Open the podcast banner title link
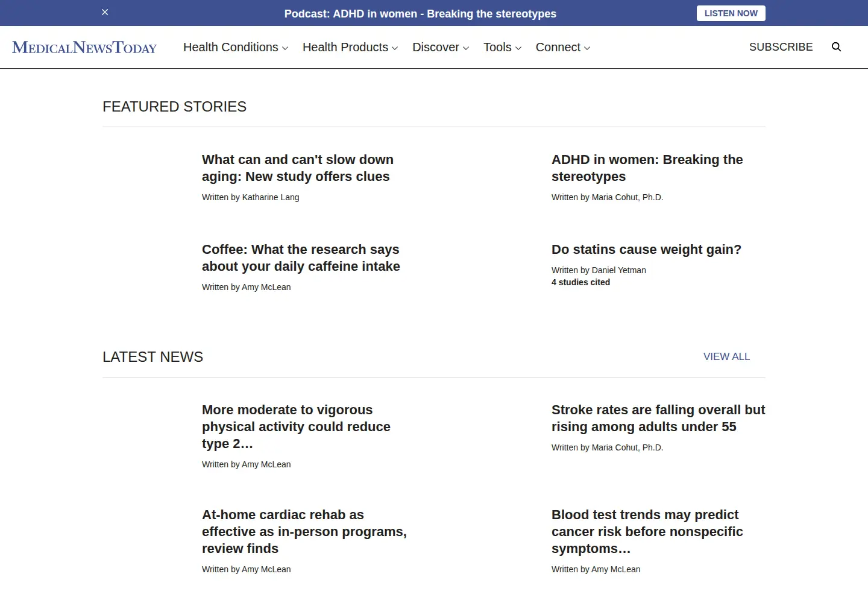Viewport: 868px width, 603px height. pyautogui.click(x=420, y=14)
